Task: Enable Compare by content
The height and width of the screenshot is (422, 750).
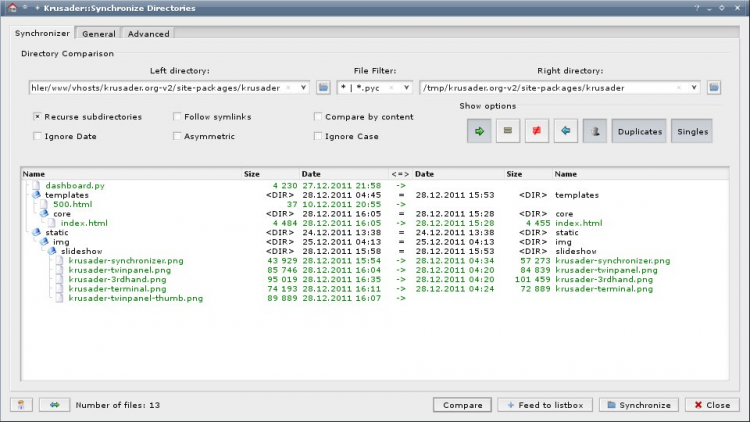Action: coord(318,116)
